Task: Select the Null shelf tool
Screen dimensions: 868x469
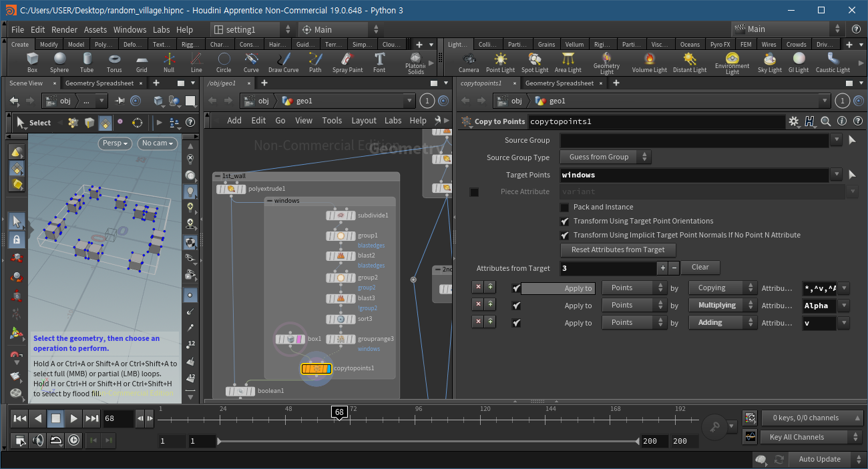Action: click(169, 63)
